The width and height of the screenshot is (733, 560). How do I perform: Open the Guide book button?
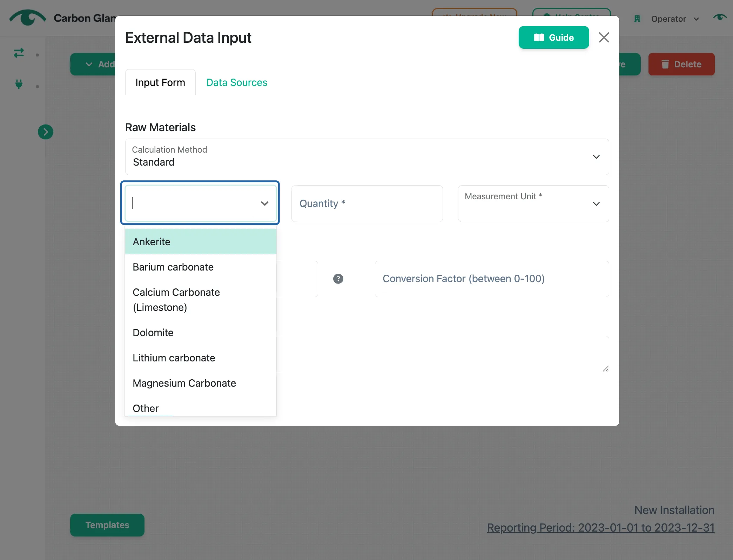coord(553,38)
